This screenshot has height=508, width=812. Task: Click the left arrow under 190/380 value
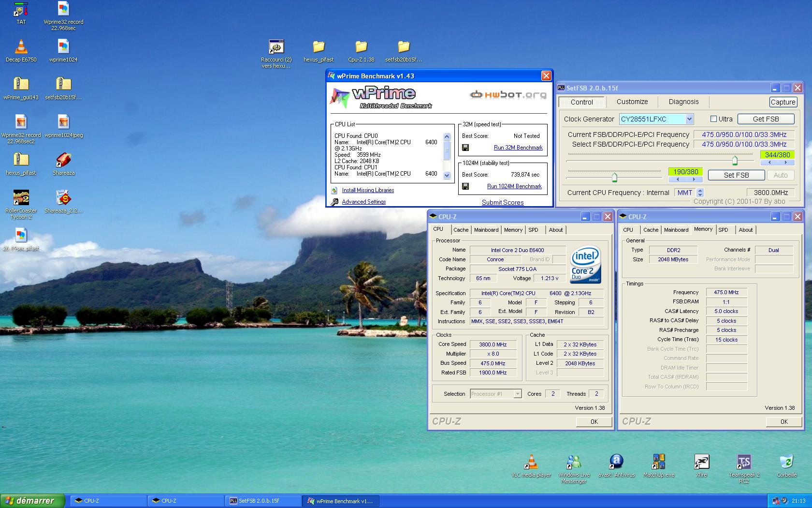[x=677, y=179]
